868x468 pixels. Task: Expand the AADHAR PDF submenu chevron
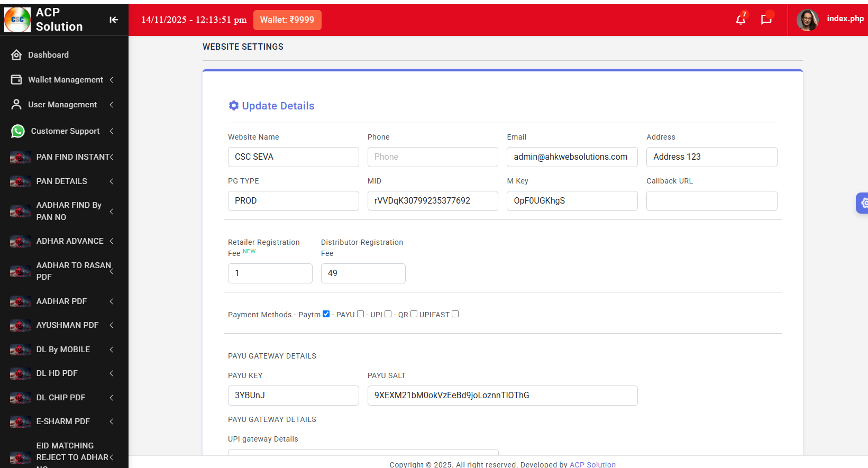click(x=112, y=301)
